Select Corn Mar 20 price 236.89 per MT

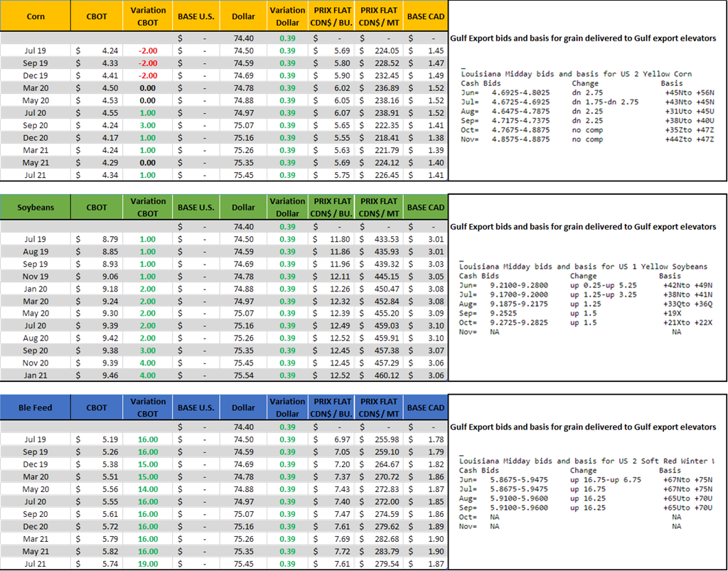(x=381, y=88)
